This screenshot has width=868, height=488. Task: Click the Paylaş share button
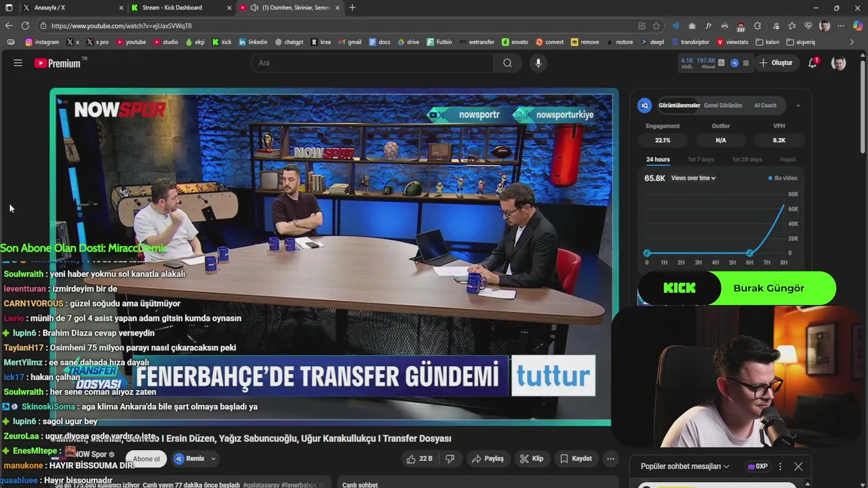tap(488, 459)
